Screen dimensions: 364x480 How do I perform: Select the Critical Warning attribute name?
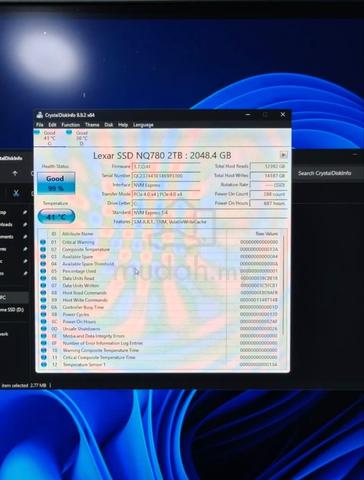coord(78,242)
